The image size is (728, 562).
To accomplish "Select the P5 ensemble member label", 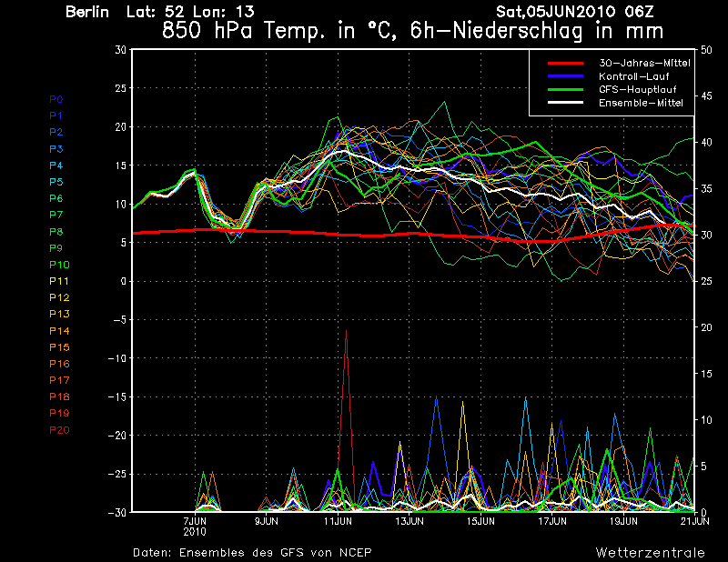I will coord(56,182).
